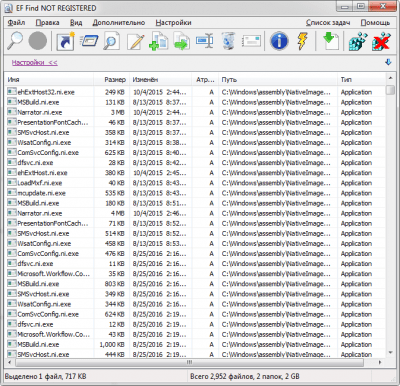Image resolution: width=400 pixels, height=386 pixels.
Task: Select MSBuild.ni.exe sized 1,000 KB
Action: (38, 344)
